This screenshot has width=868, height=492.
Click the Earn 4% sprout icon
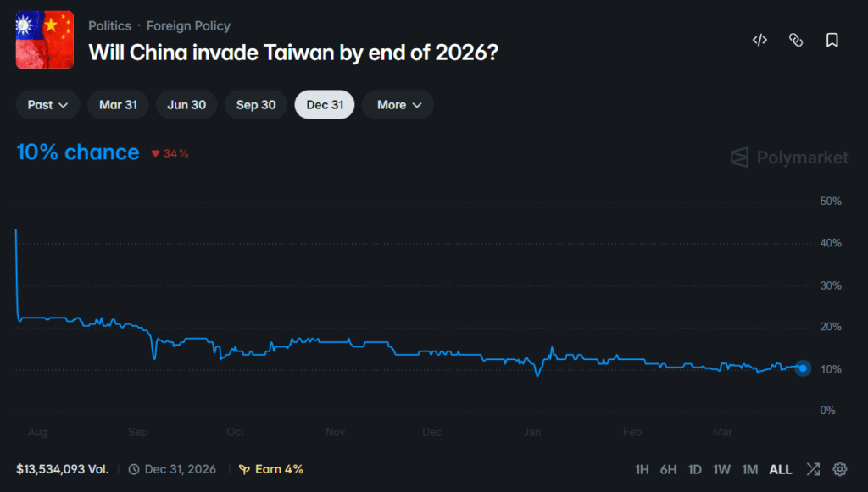pos(244,469)
